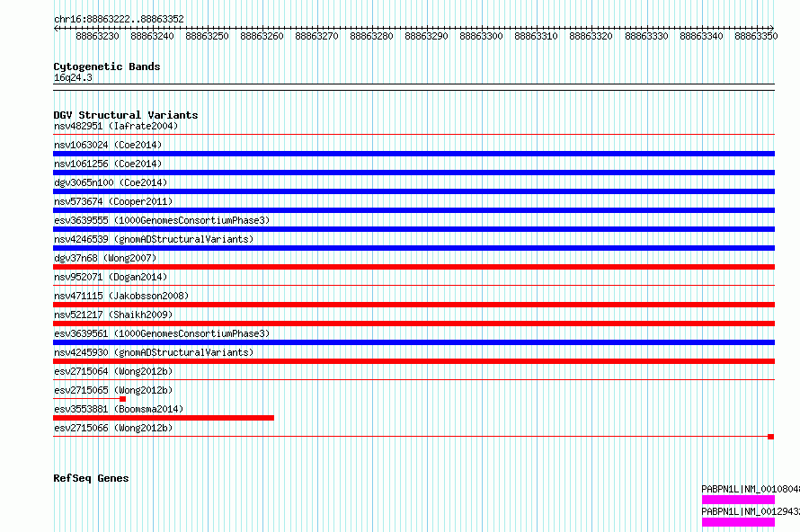Viewport: 800px width, 532px height.
Task: Select the DGV Structural Variants track heading
Action: click(x=126, y=115)
